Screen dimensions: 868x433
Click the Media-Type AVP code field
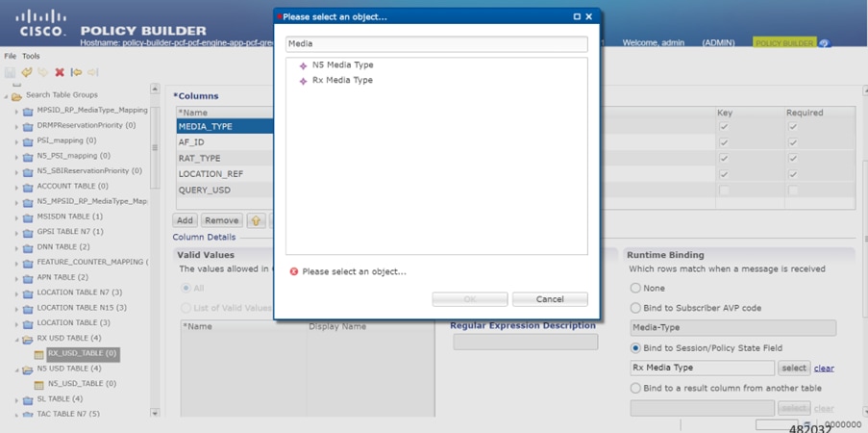pyautogui.click(x=732, y=328)
